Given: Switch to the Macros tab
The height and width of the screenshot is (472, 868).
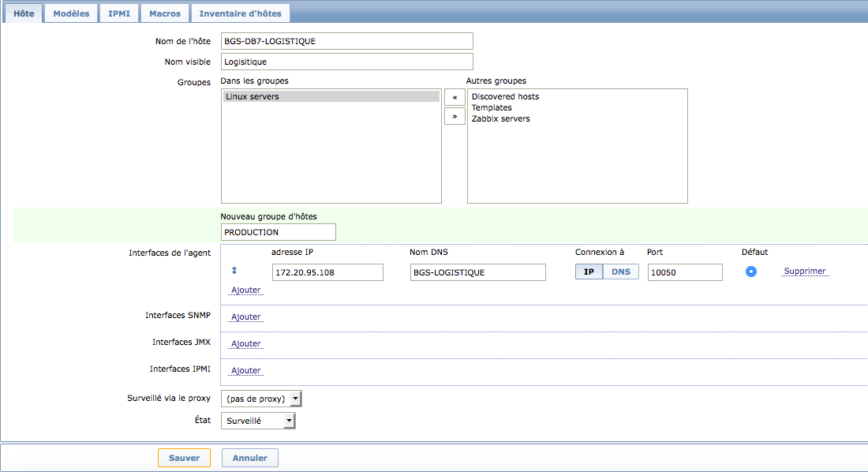Looking at the screenshot, I should pyautogui.click(x=165, y=13).
